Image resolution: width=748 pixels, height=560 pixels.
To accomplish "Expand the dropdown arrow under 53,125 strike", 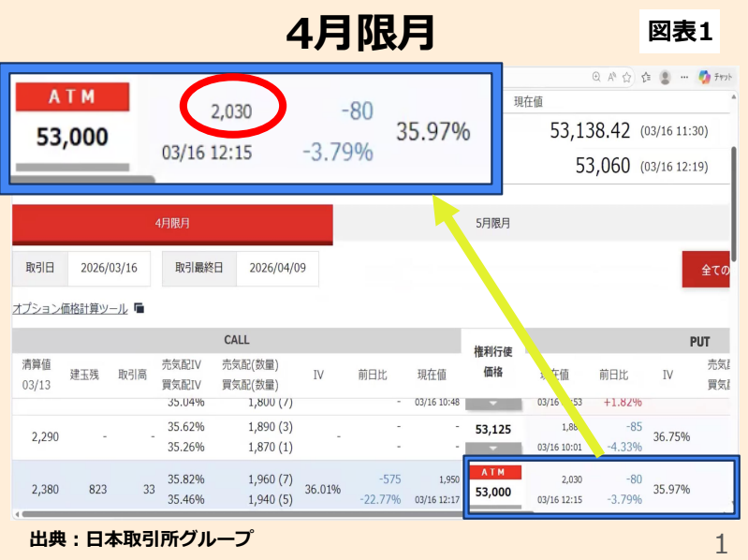I will [x=492, y=448].
